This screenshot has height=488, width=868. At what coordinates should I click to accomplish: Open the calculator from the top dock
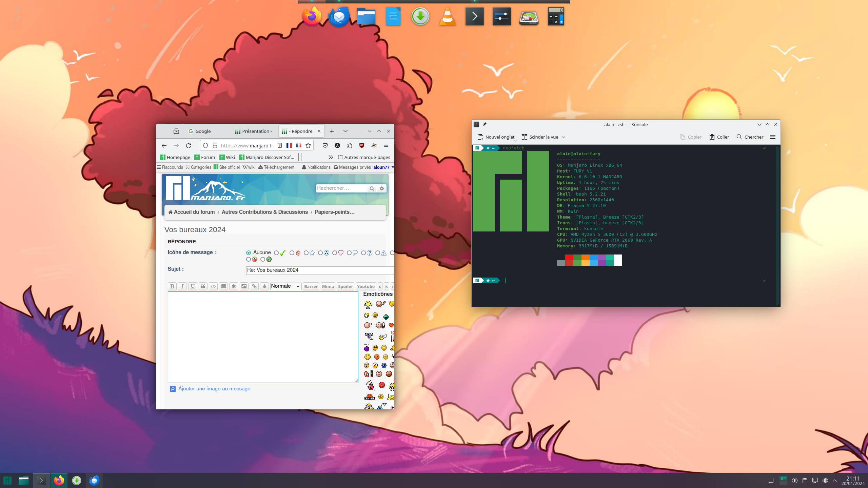pyautogui.click(x=556, y=16)
